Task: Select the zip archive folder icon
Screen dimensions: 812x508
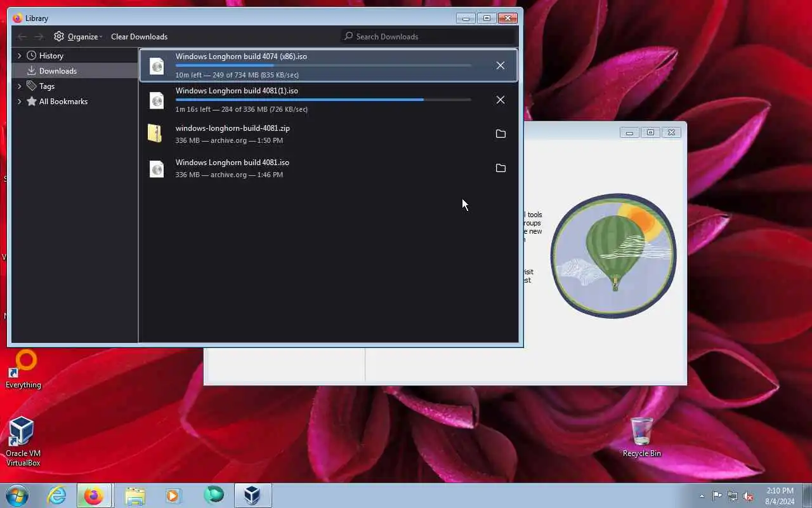Action: pos(155,133)
